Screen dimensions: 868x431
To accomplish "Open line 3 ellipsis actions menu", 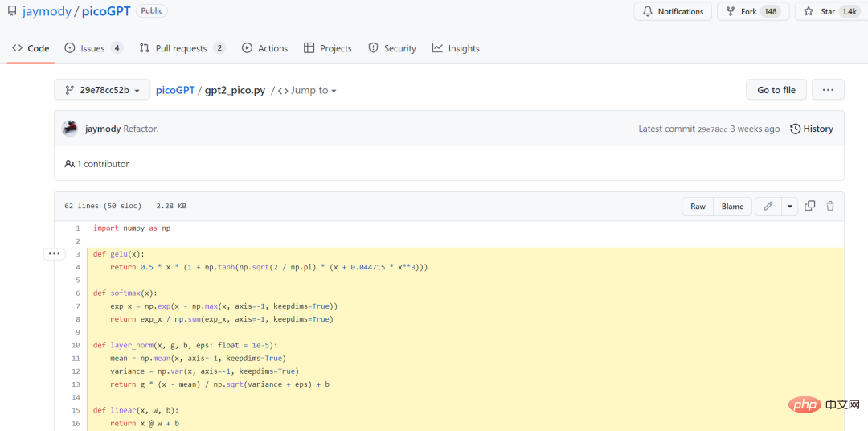I will coord(53,254).
